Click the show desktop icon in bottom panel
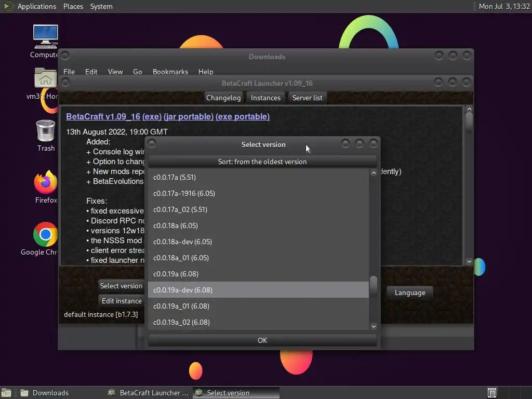This screenshot has height=399, width=532. pos(6,393)
